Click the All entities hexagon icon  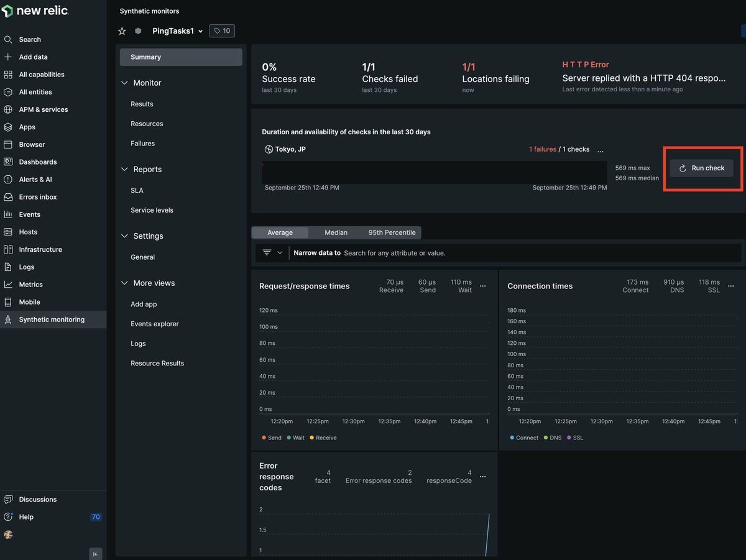click(x=8, y=91)
